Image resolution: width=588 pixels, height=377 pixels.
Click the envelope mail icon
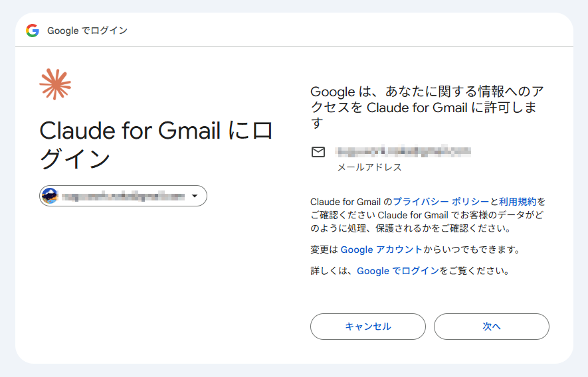tap(318, 152)
